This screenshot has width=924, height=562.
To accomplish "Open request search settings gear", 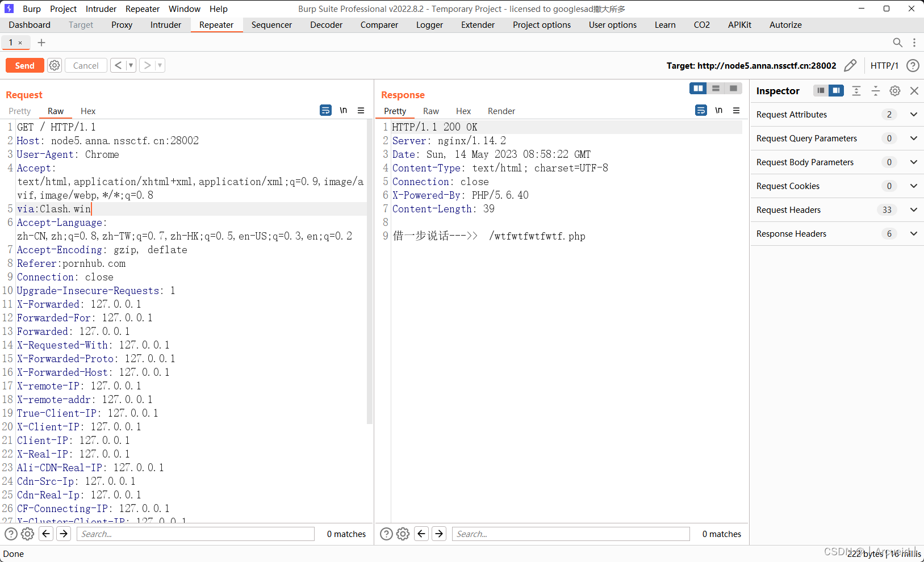I will pos(27,534).
